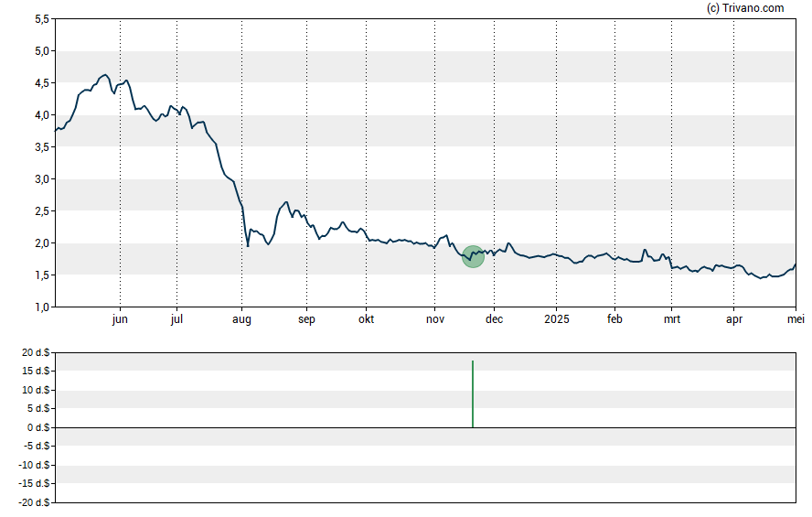
Task: Select the 'apr' month label
Action: pyautogui.click(x=733, y=319)
